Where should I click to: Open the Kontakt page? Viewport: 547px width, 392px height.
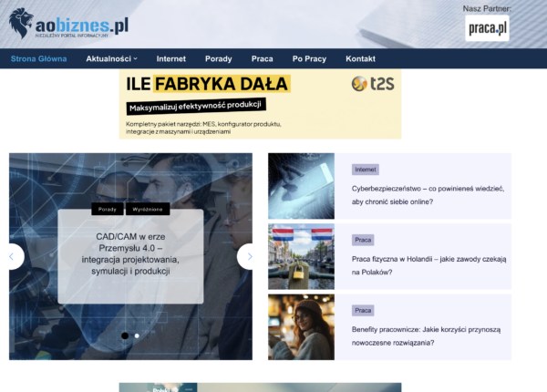point(360,58)
